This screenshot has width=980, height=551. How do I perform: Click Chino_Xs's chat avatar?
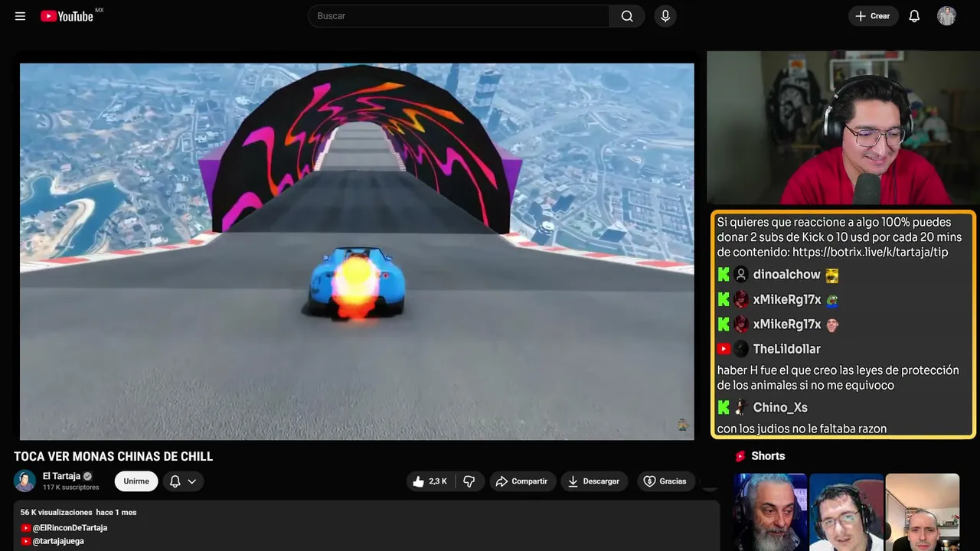pyautogui.click(x=741, y=407)
